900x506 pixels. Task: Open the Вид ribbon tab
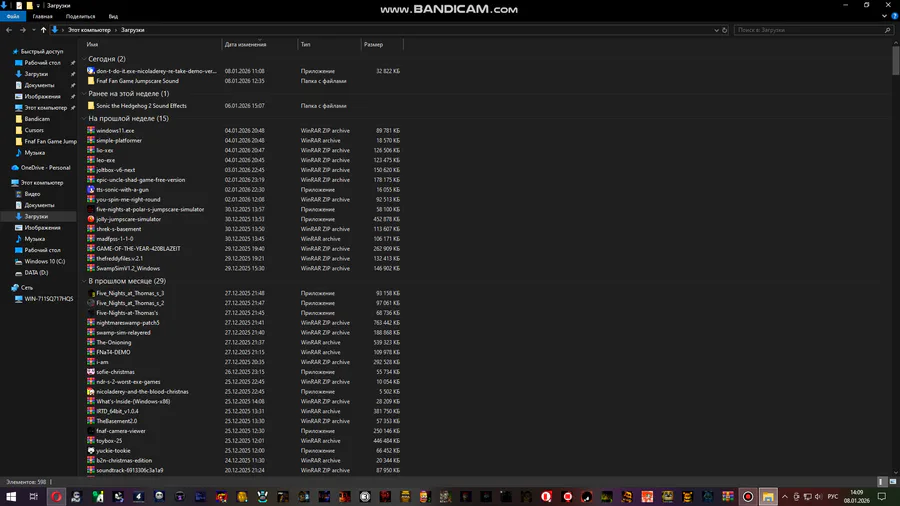pyautogui.click(x=113, y=17)
